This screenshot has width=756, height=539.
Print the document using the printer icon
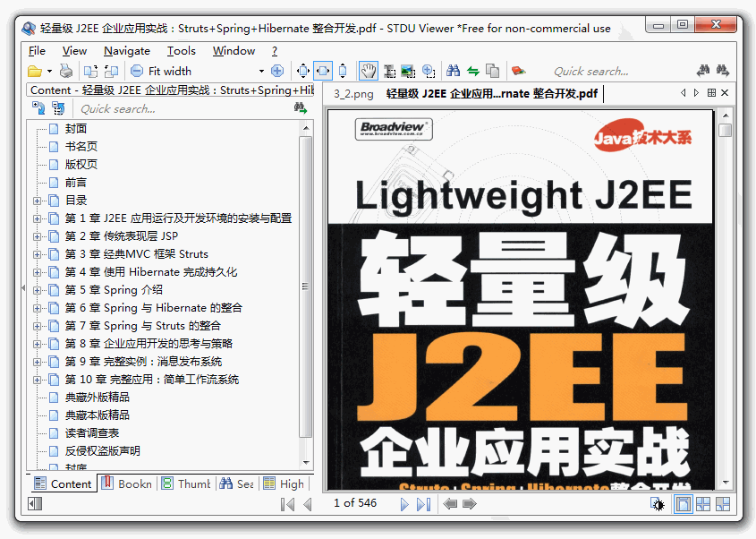(x=65, y=72)
